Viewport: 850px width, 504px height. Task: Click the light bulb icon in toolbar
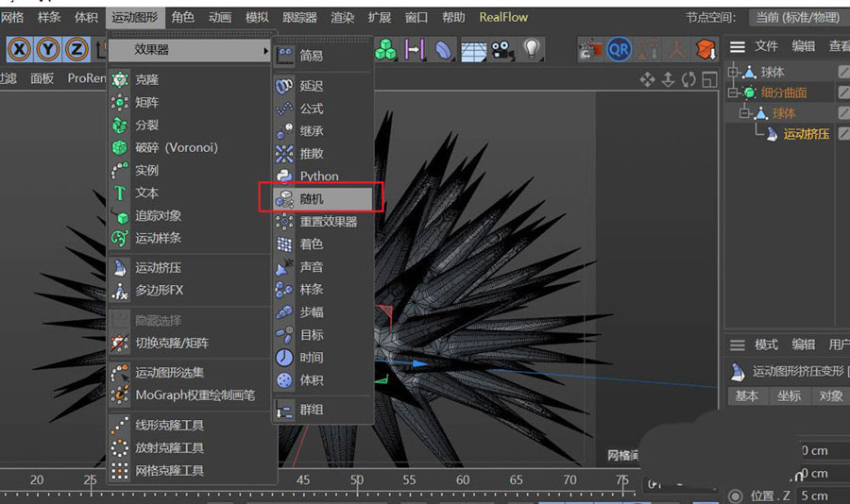tap(532, 48)
